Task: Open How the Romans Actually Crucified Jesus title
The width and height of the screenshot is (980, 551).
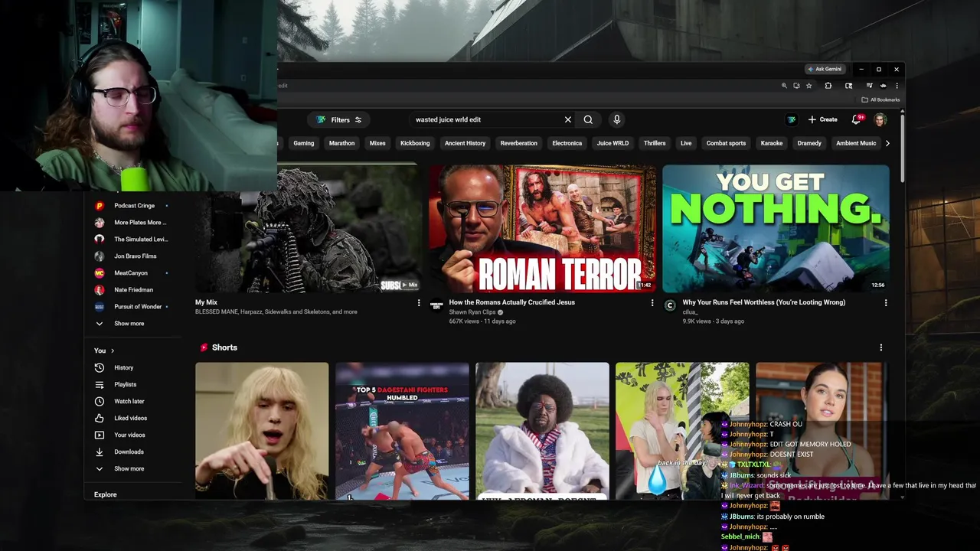Action: (511, 302)
